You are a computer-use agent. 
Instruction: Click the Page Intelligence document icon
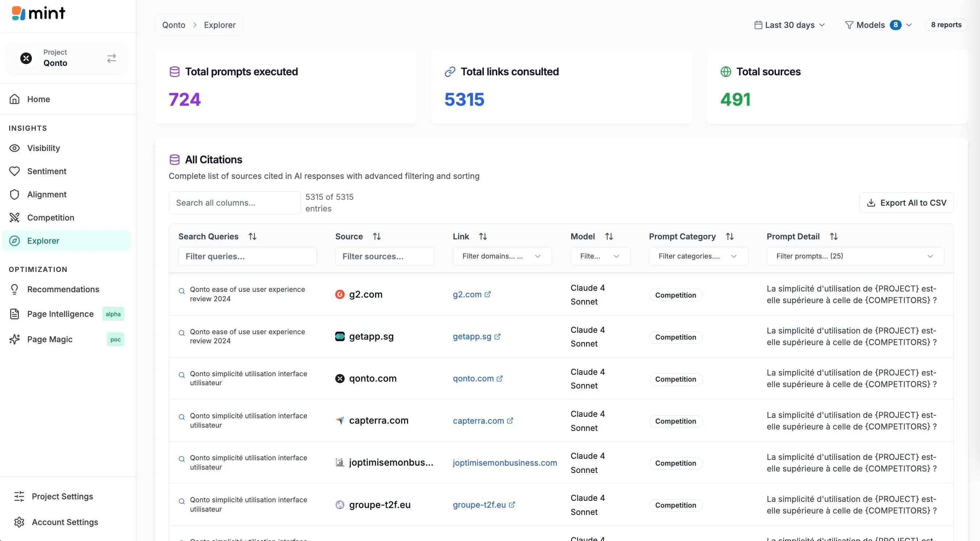point(14,314)
